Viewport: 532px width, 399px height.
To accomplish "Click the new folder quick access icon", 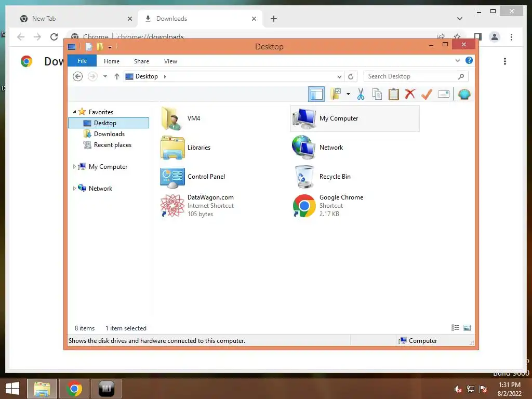I will tap(99, 47).
